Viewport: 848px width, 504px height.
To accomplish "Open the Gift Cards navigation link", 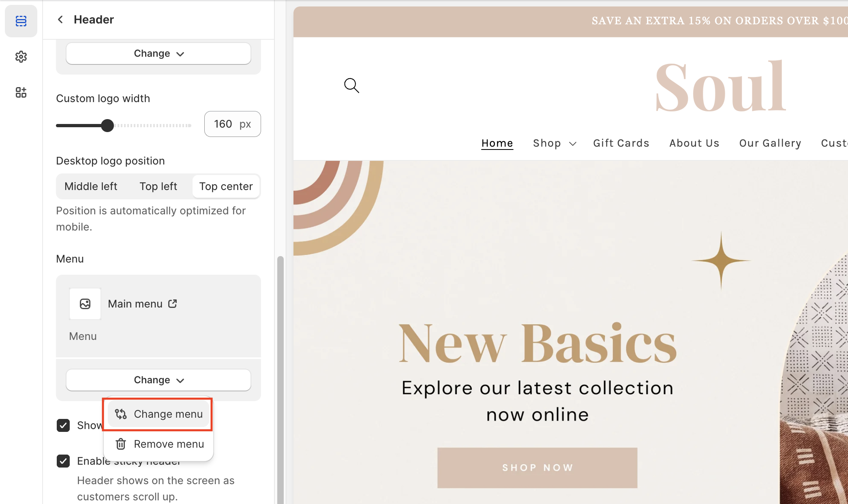I will pos(621,143).
